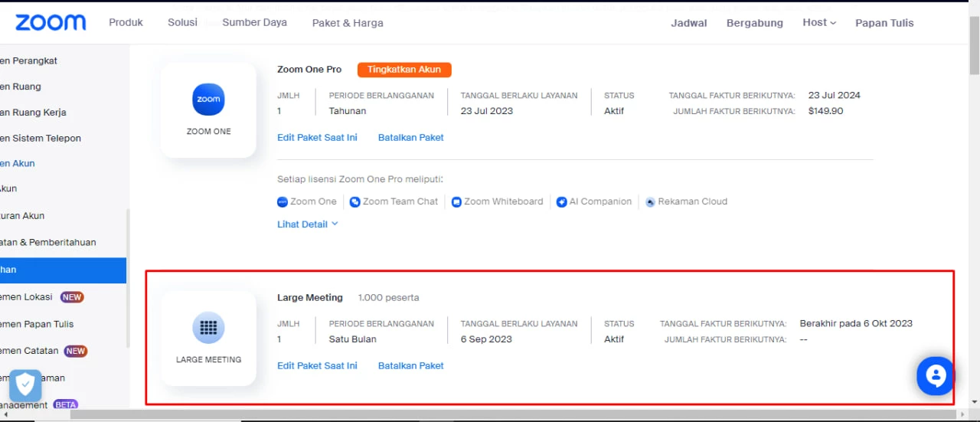The width and height of the screenshot is (980, 422).
Task: Click the Zoom logo in header
Action: (x=51, y=22)
